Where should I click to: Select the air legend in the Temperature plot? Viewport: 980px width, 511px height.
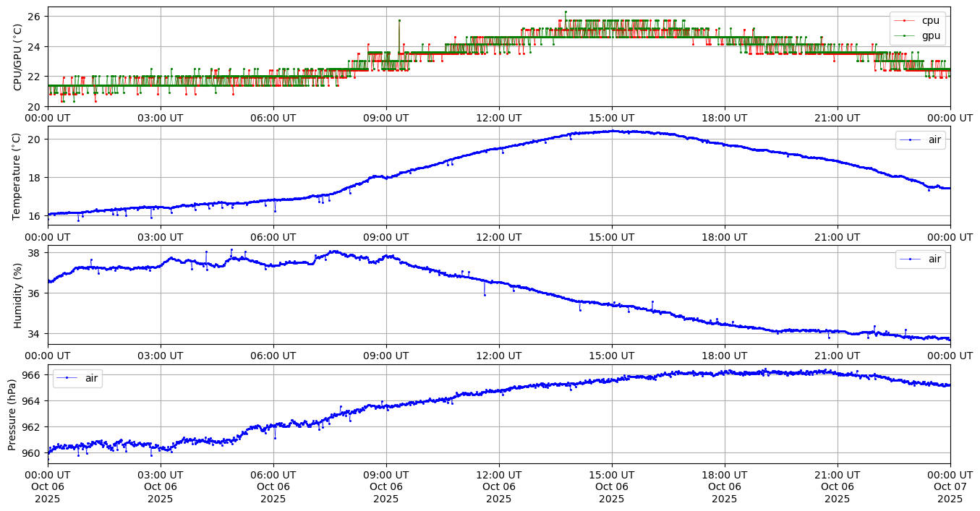(920, 140)
